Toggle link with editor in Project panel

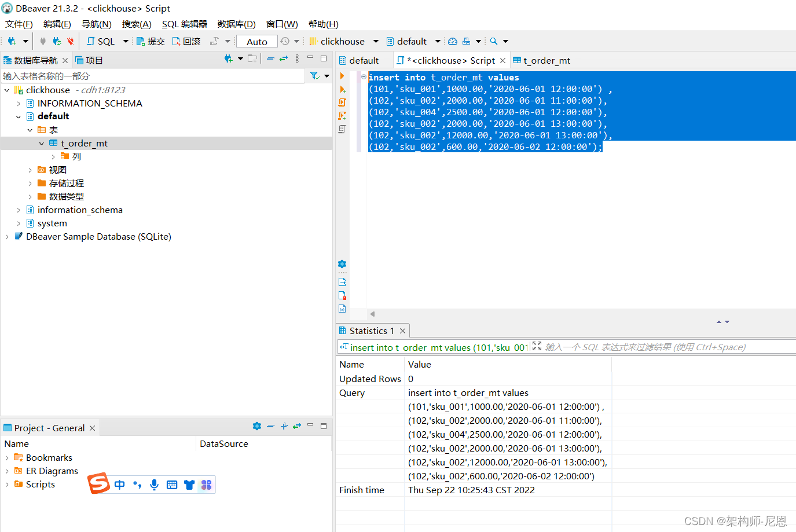click(297, 426)
